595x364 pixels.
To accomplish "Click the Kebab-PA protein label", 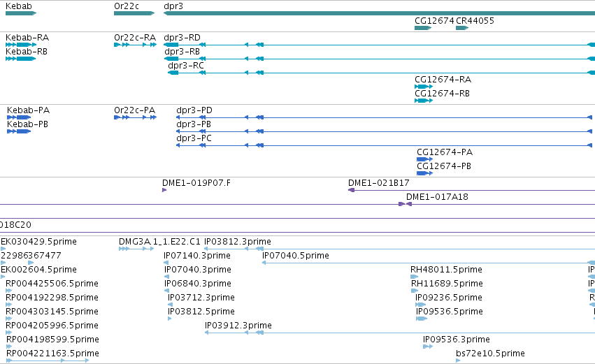I will tap(29, 110).
